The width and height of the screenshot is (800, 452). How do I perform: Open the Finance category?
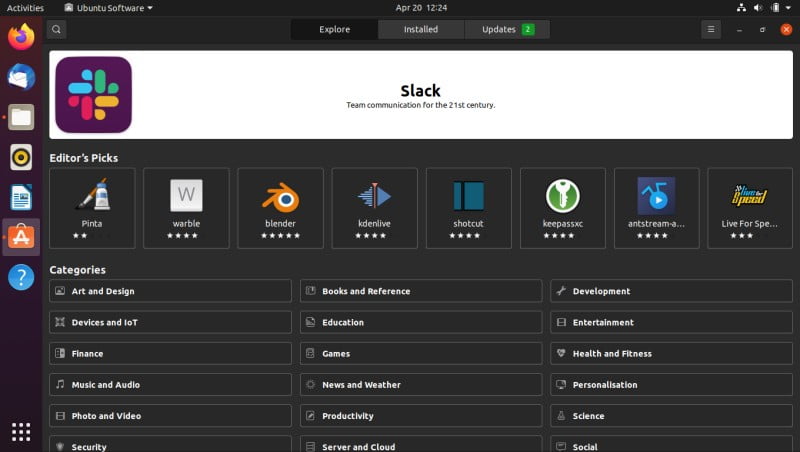(170, 353)
